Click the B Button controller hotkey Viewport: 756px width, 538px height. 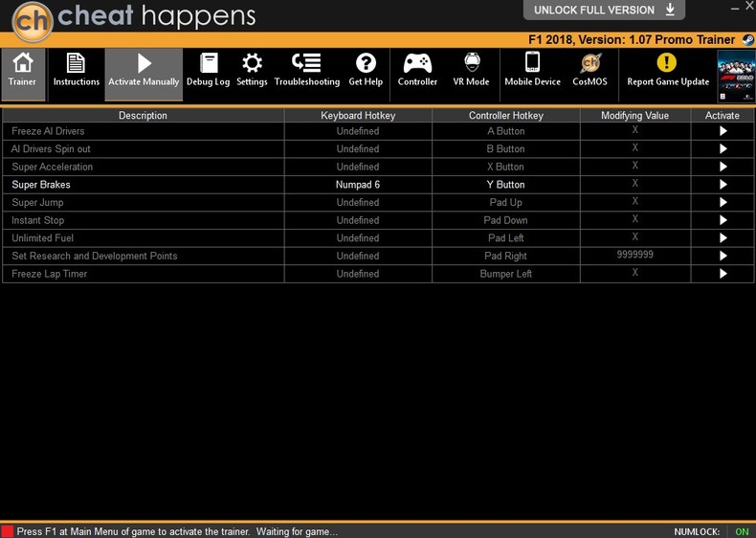point(506,148)
